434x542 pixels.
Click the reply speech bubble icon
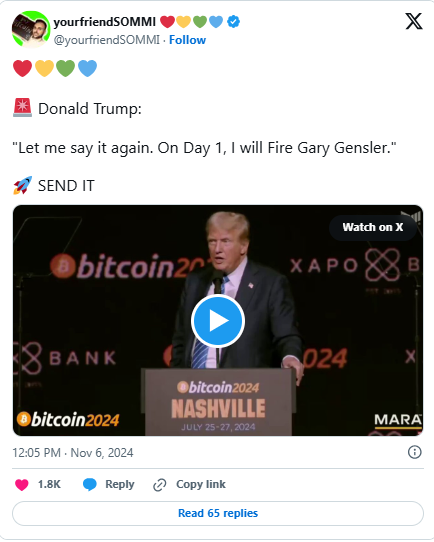90,485
